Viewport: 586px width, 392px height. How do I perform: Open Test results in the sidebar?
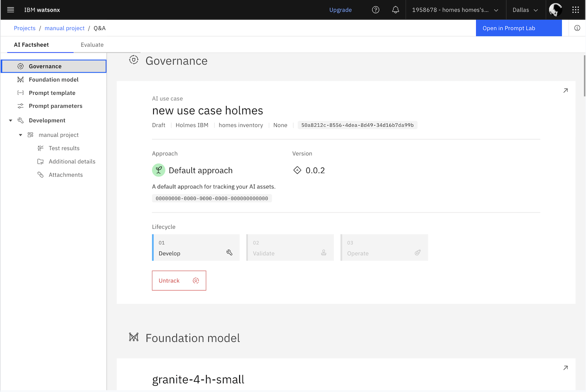click(64, 148)
